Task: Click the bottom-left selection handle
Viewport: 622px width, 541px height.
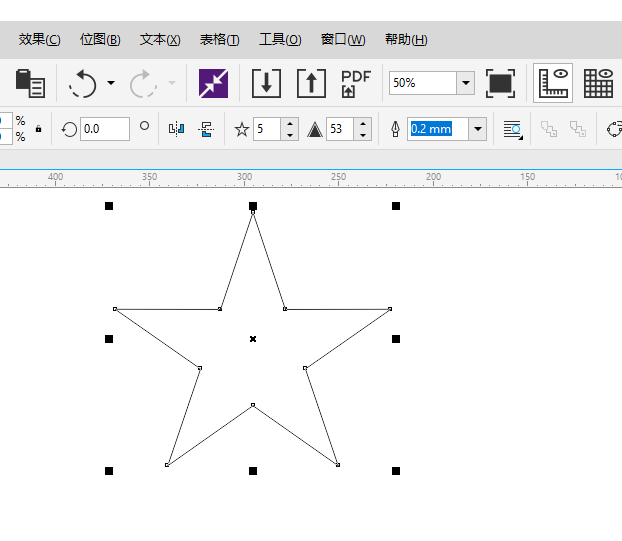Action: 109,471
